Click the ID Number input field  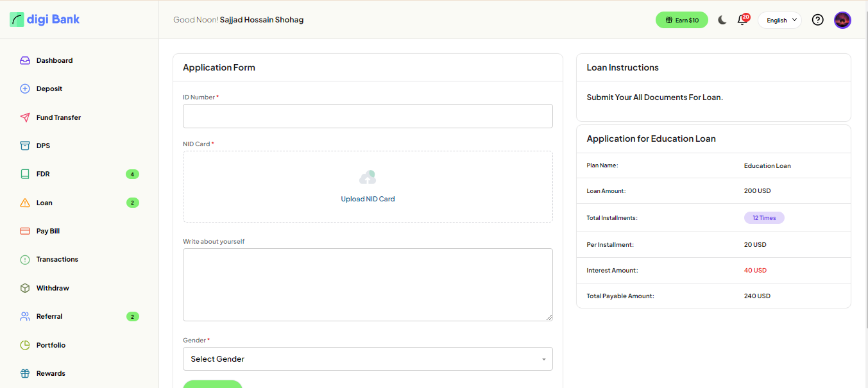tap(368, 116)
